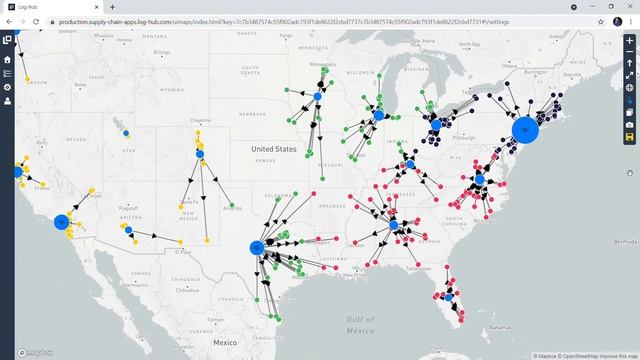Bookmark this page with star icon
Viewport: 640px width, 360px height.
click(601, 22)
